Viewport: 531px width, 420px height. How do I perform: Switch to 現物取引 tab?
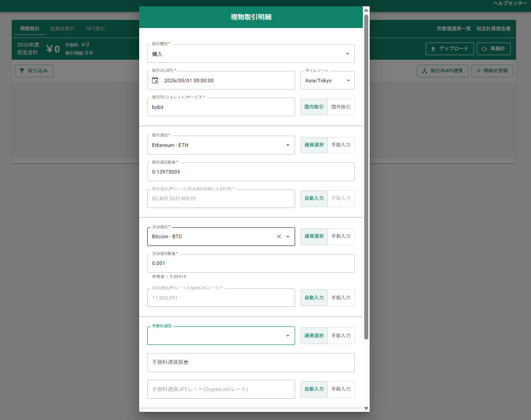pyautogui.click(x=30, y=29)
